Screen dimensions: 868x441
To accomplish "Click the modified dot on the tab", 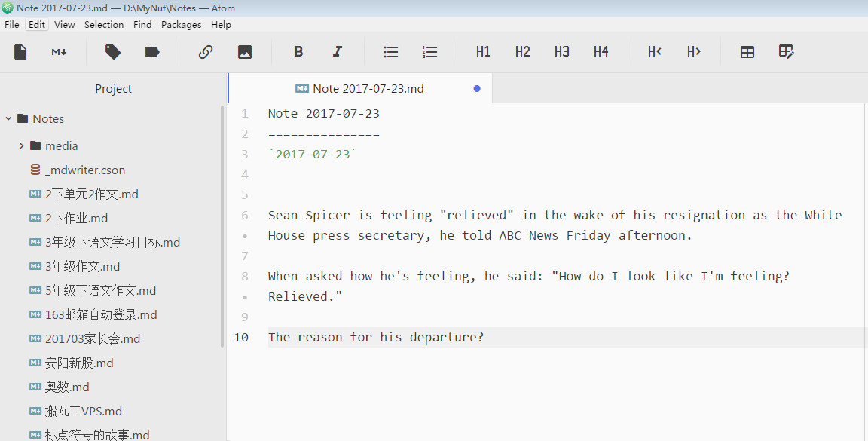I will tap(477, 89).
